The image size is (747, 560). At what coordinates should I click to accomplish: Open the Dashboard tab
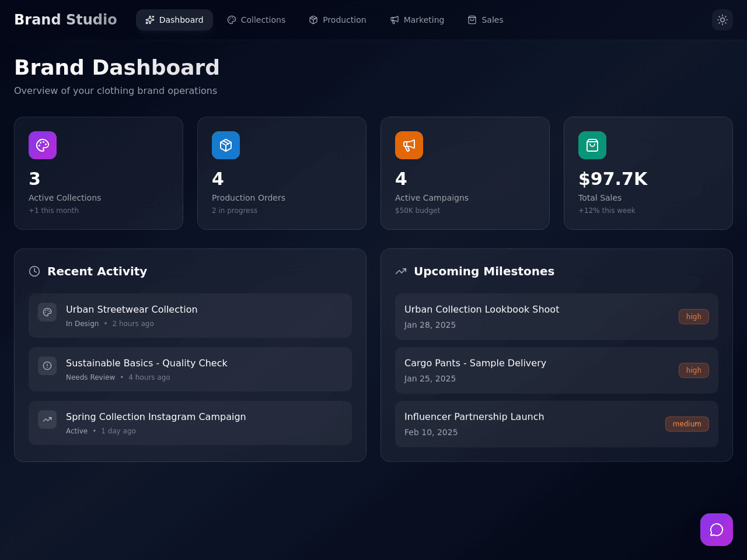click(x=174, y=20)
